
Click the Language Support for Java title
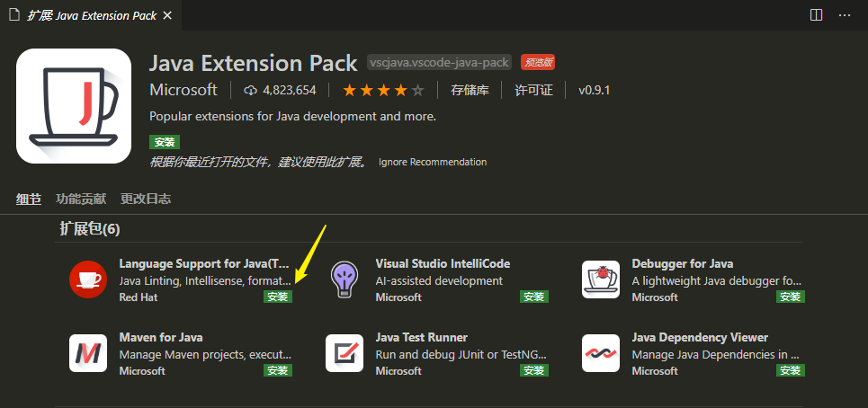click(204, 263)
